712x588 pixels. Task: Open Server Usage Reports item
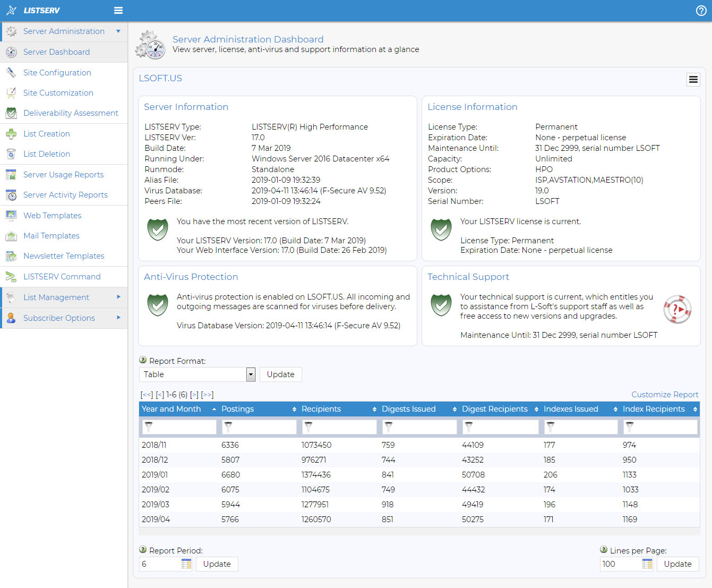[63, 175]
